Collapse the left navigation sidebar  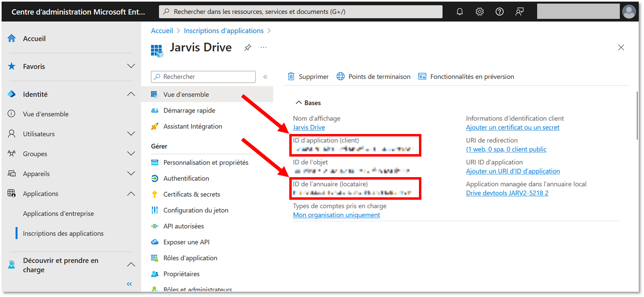(x=129, y=284)
